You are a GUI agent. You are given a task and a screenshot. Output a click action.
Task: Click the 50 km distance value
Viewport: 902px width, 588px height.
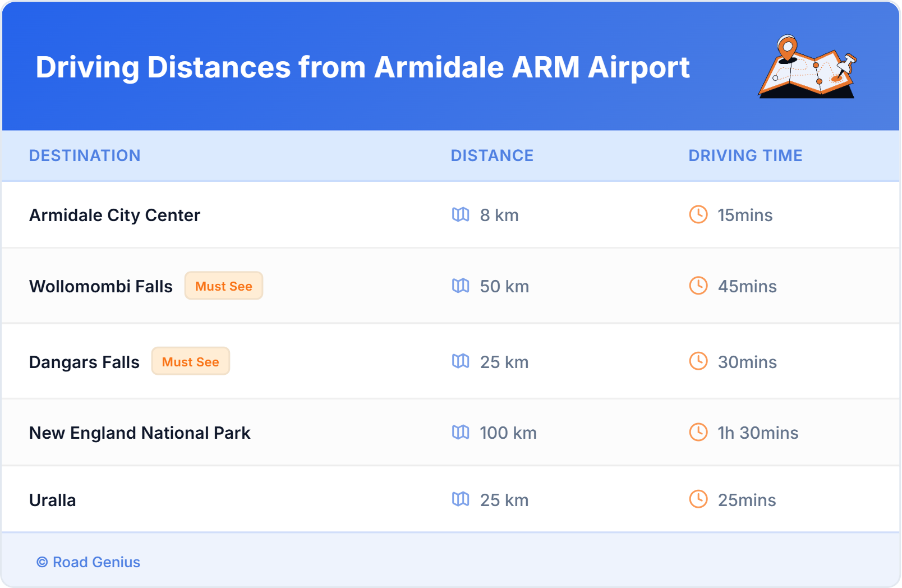(504, 287)
